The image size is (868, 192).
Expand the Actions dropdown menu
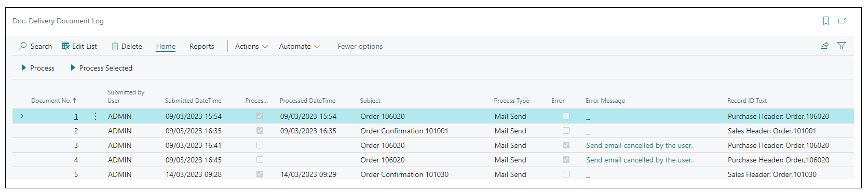251,46
